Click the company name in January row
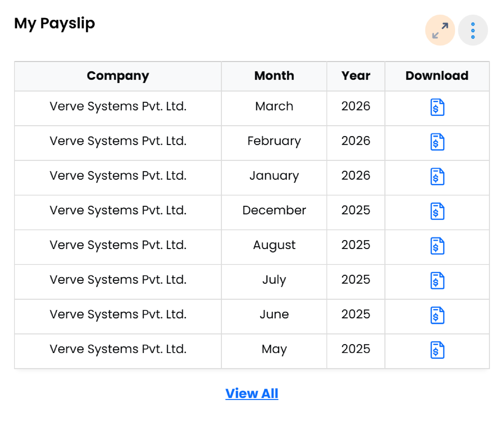Viewport: 504px width, 441px height. coord(118,176)
